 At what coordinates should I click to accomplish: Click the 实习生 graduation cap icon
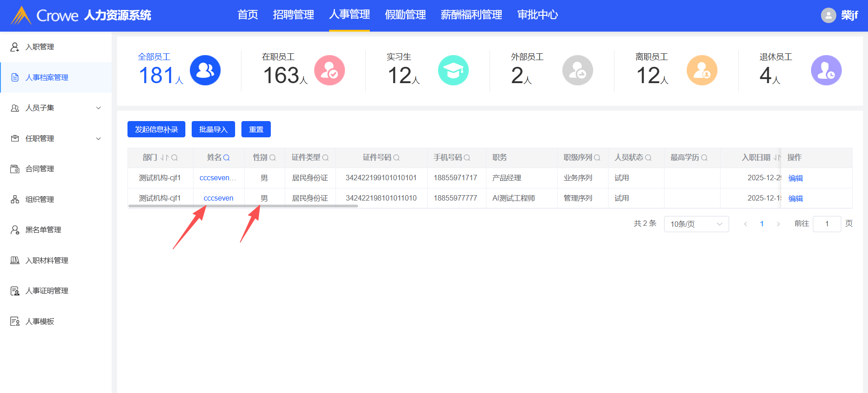pos(453,70)
